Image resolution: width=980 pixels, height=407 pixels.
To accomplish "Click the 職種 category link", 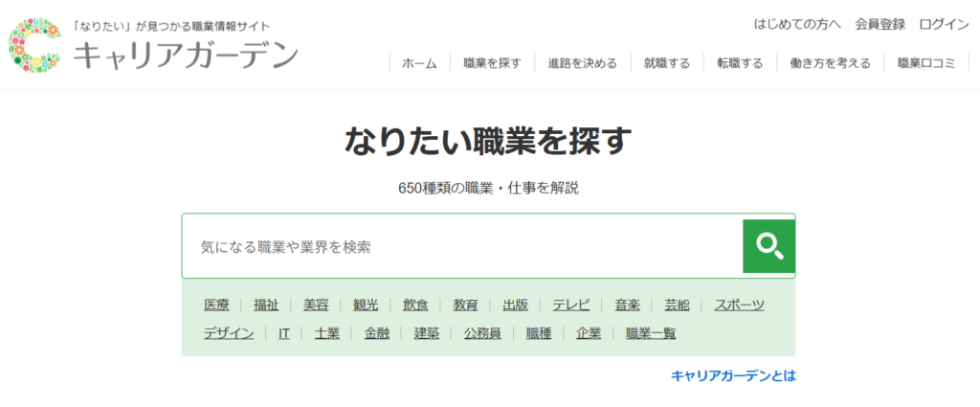I will (539, 334).
